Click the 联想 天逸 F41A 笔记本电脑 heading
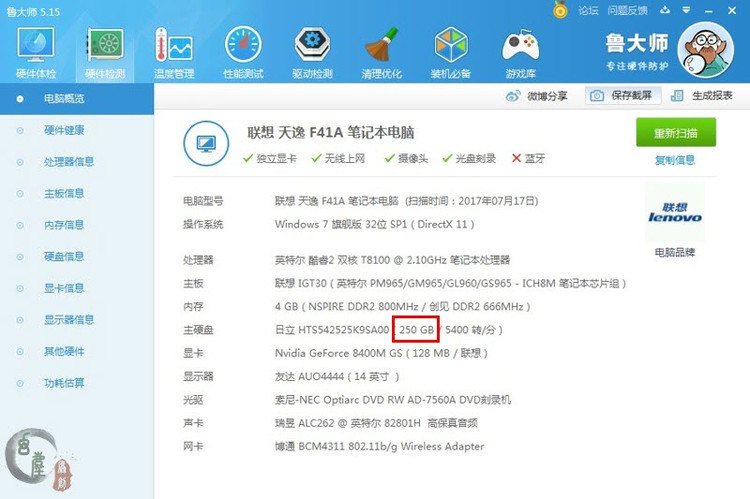This screenshot has width=750, height=499. coord(331,133)
